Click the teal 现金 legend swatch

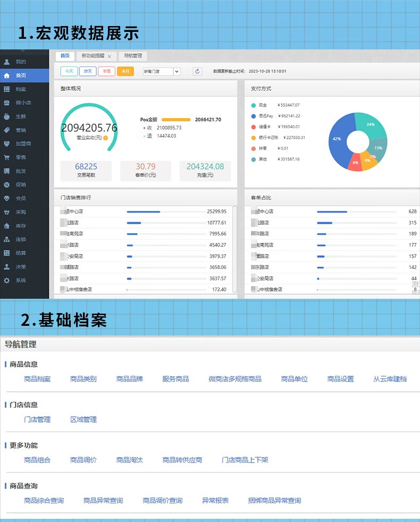[253, 105]
